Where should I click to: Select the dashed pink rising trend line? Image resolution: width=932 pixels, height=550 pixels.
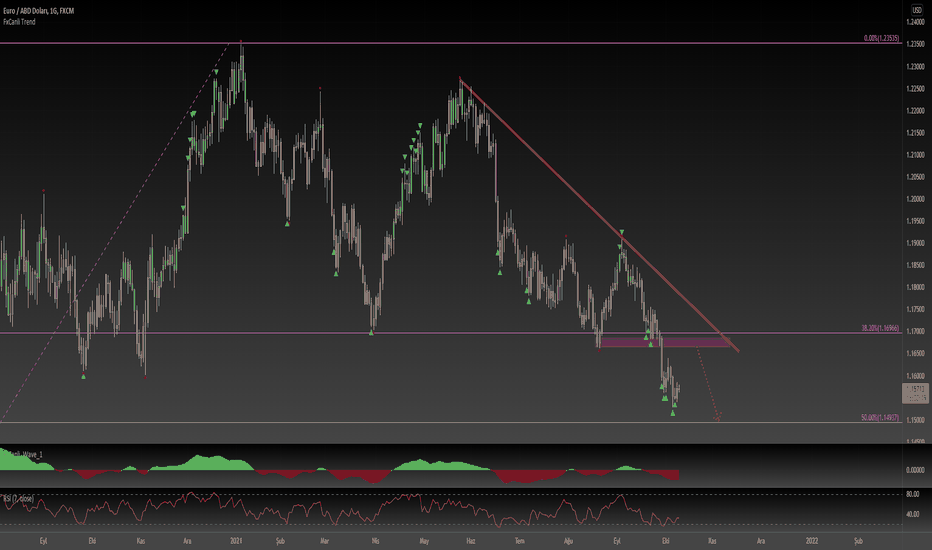point(114,232)
